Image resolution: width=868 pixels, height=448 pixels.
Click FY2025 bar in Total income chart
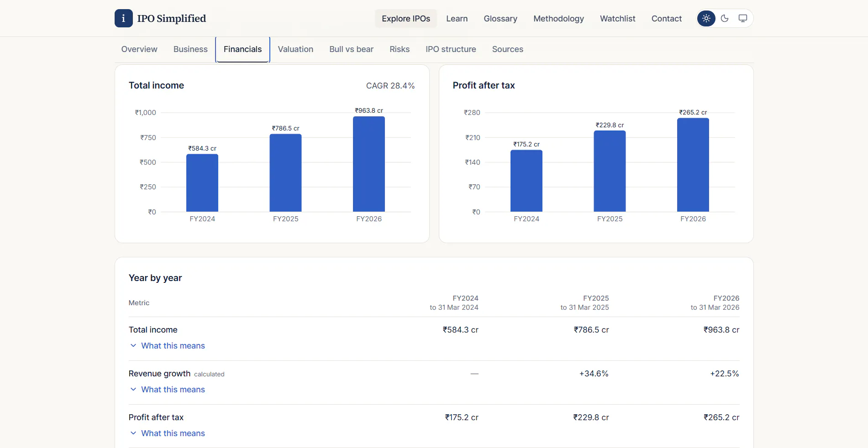click(x=285, y=173)
